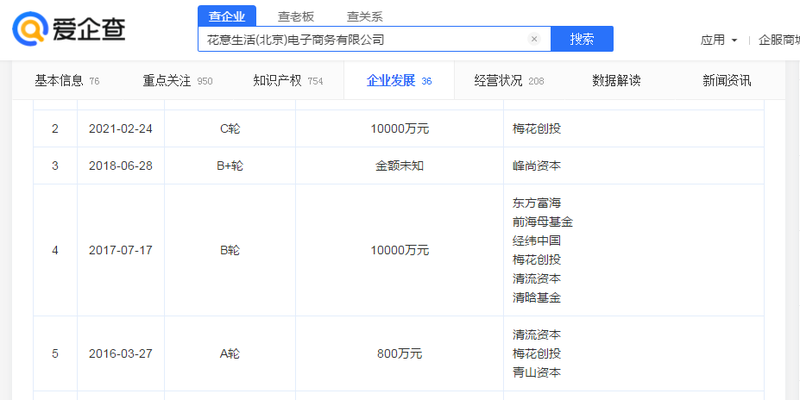The width and height of the screenshot is (800, 400).
Task: Clear the search box with the X icon
Action: point(534,39)
